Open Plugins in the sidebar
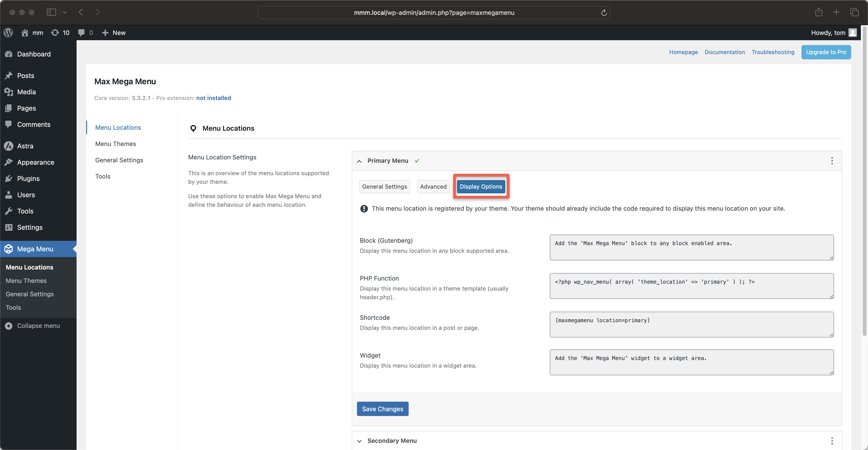 click(x=28, y=178)
